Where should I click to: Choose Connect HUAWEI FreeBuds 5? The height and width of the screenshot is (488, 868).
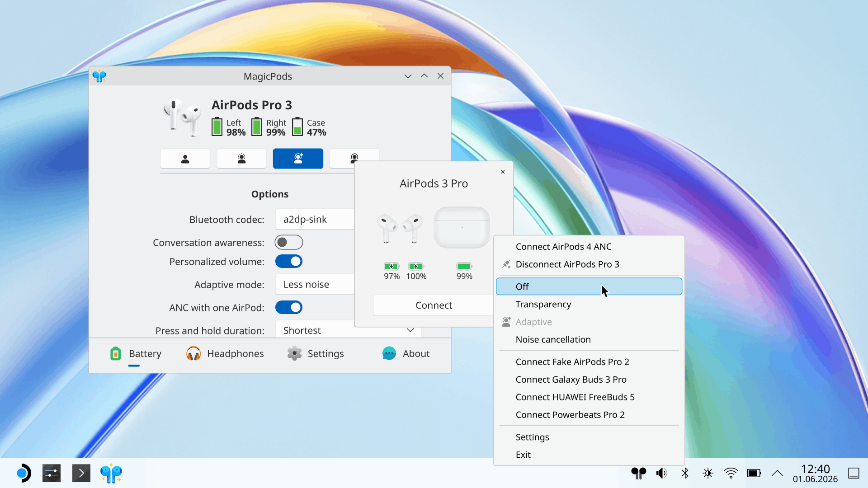click(589, 397)
